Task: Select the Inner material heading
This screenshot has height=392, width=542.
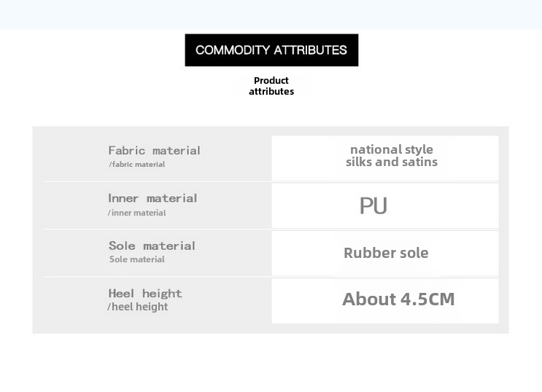Action: tap(152, 198)
